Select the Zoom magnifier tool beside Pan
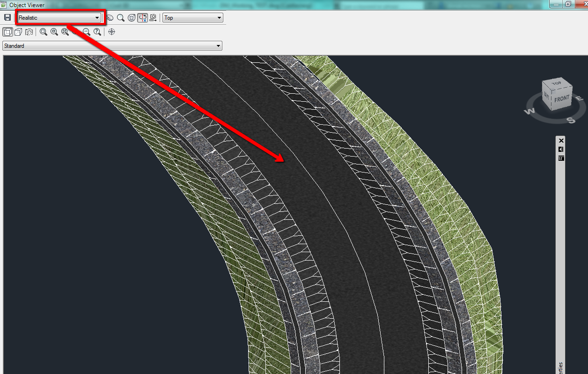This screenshot has height=374, width=588. point(121,17)
